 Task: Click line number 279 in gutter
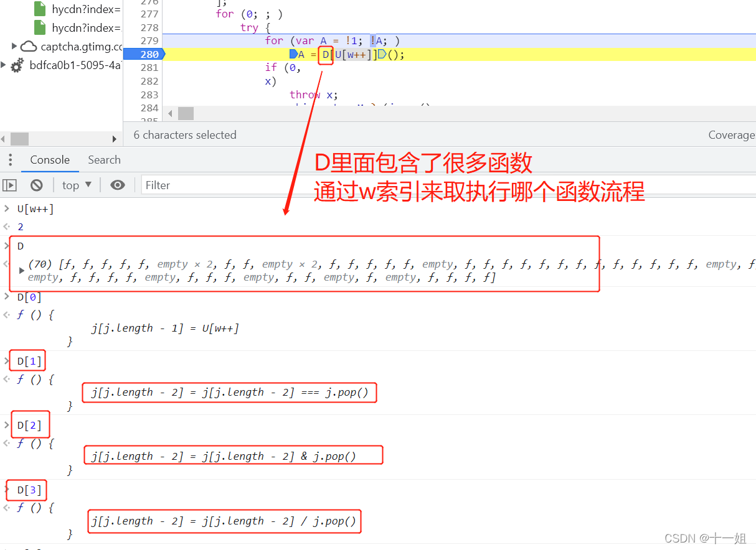(x=149, y=40)
